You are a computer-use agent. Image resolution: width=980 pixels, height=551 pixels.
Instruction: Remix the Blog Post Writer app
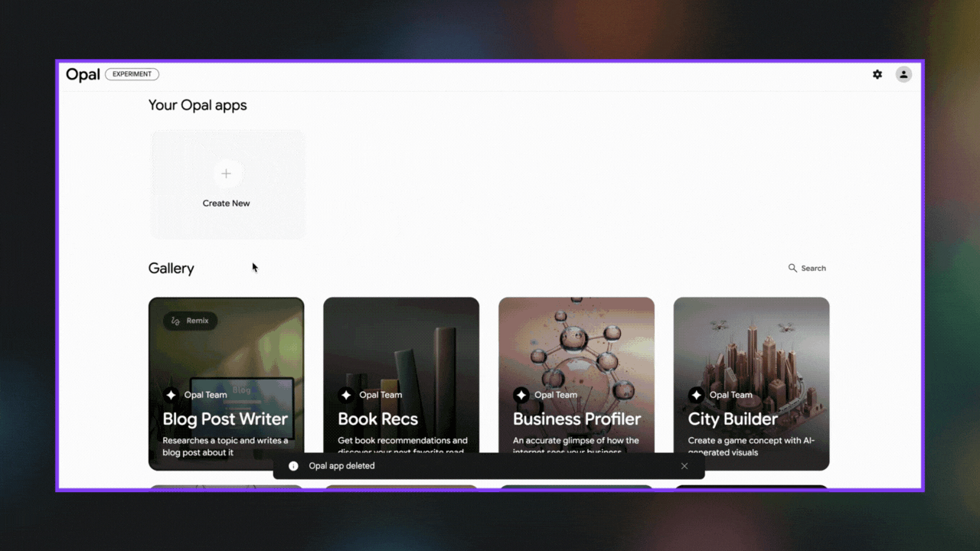(x=190, y=321)
